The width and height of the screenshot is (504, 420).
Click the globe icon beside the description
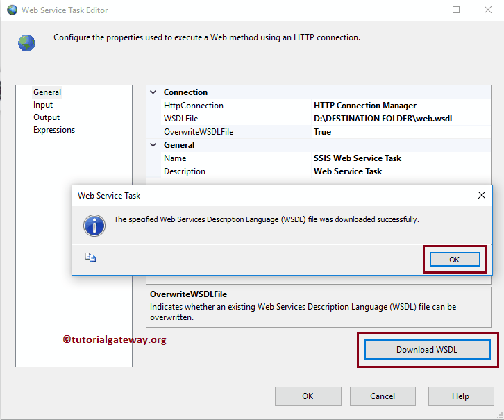pos(26,43)
